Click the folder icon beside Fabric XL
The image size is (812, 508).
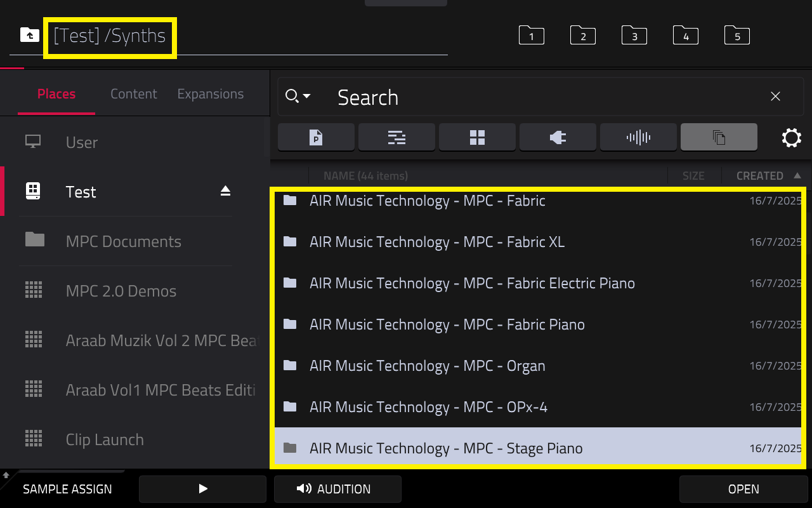click(290, 241)
